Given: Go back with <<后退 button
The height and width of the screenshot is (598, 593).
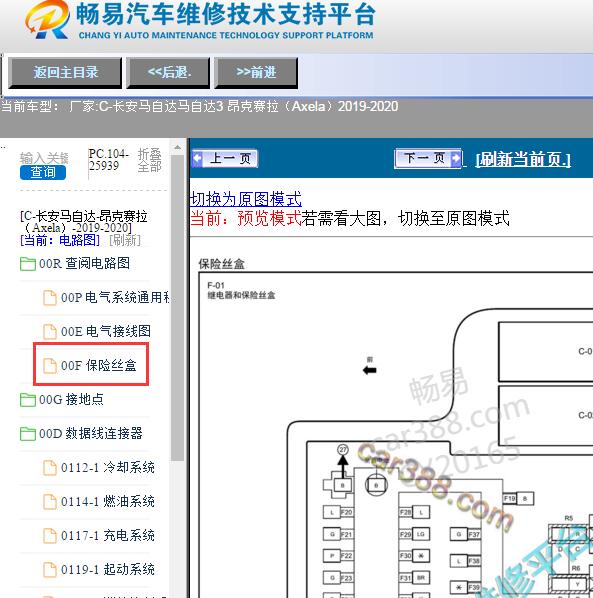Looking at the screenshot, I should click(x=168, y=73).
